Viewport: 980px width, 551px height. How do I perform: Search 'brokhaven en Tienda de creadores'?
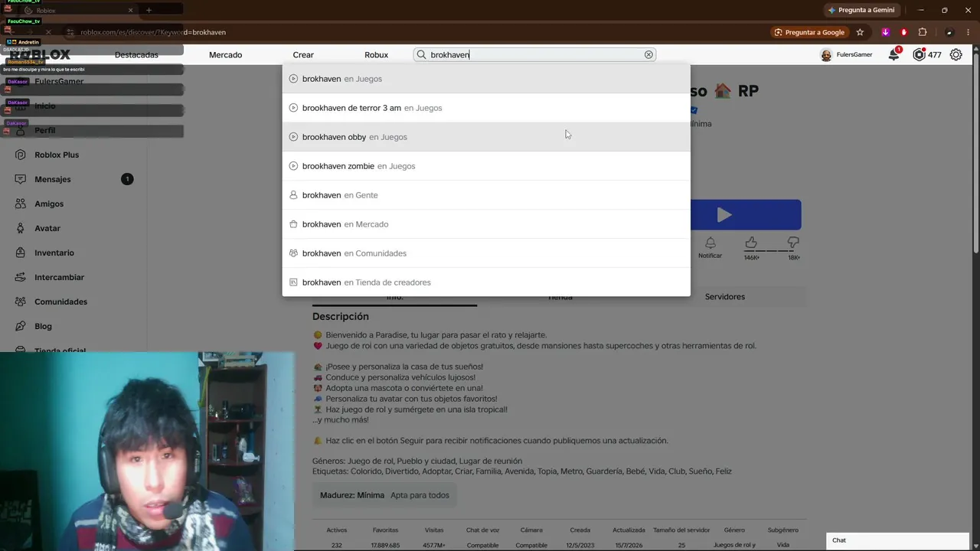click(x=486, y=282)
